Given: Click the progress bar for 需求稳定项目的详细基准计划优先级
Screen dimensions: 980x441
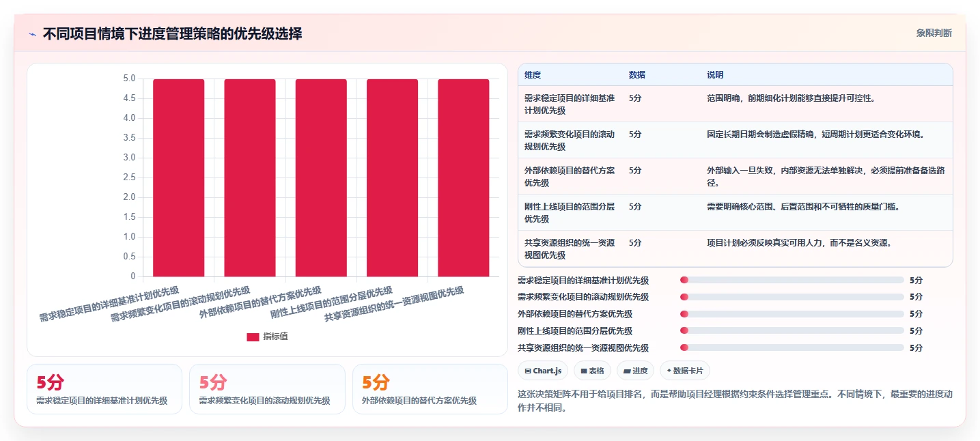Looking at the screenshot, I should [792, 280].
